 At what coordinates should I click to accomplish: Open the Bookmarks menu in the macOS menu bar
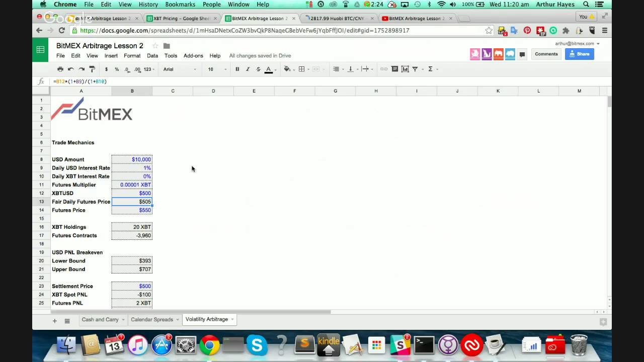click(x=180, y=5)
